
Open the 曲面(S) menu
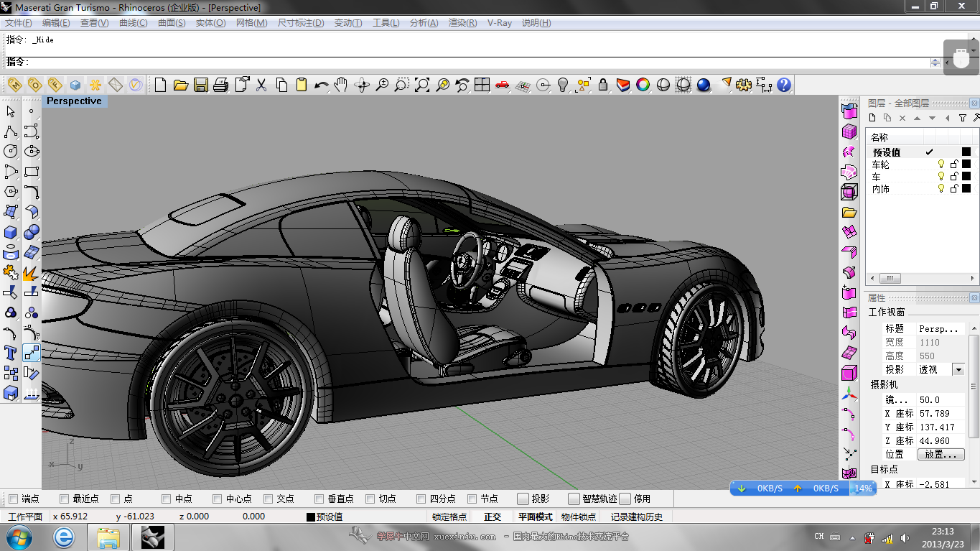(172, 23)
